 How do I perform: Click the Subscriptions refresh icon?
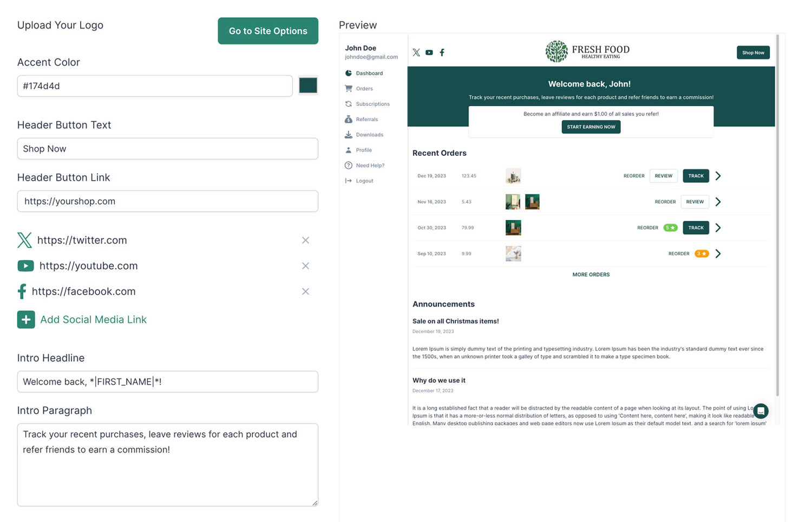click(349, 104)
